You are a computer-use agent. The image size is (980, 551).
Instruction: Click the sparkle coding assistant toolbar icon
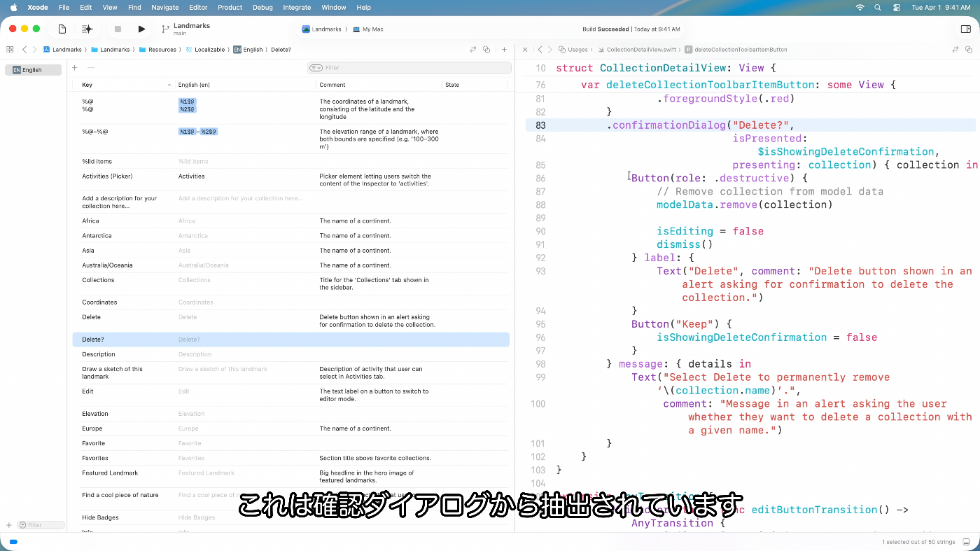tap(87, 29)
